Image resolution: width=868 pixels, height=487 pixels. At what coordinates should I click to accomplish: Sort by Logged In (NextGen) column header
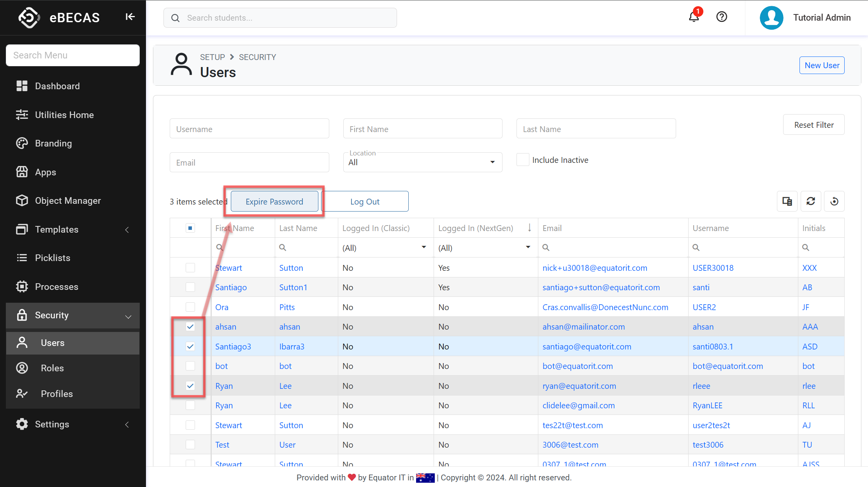476,228
